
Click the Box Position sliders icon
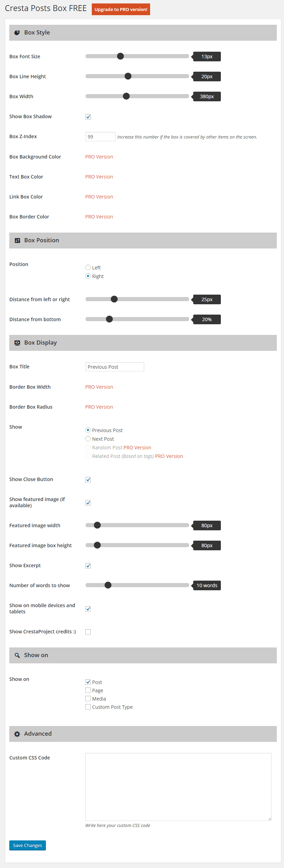click(x=17, y=241)
